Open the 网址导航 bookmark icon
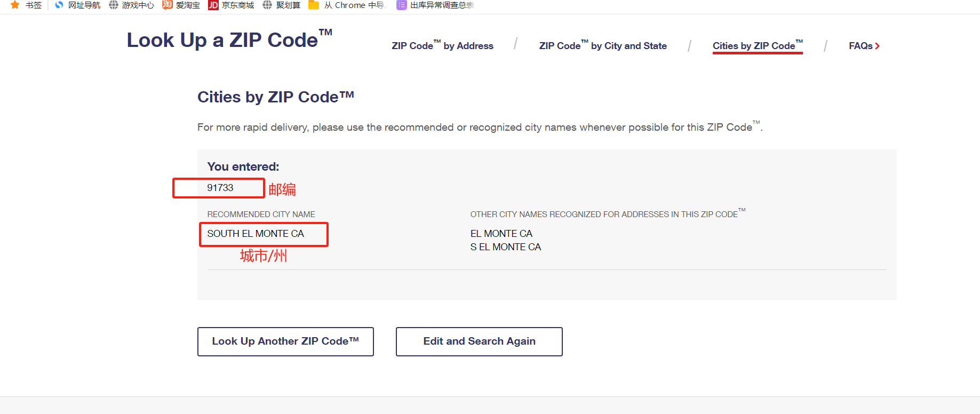980x414 pixels. pyautogui.click(x=59, y=5)
